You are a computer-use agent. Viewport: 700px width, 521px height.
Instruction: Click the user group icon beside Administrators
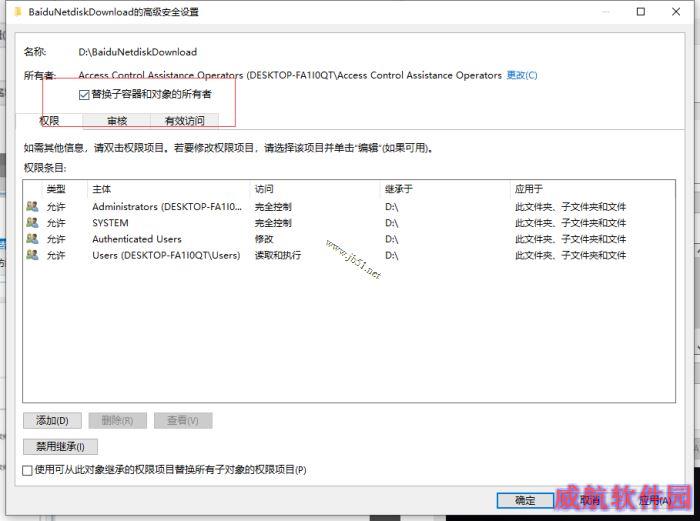point(32,206)
